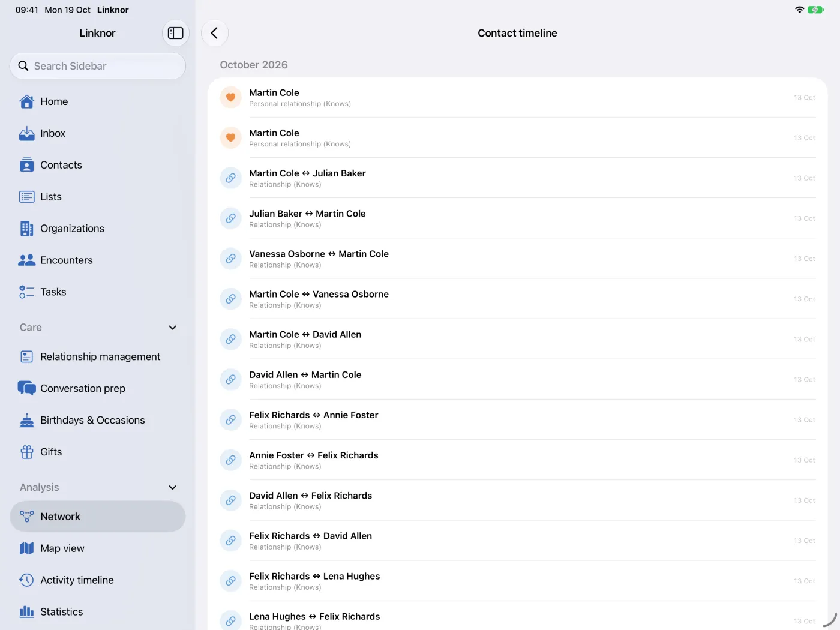Open Organizations in the sidebar
840x630 pixels.
[x=98, y=229]
